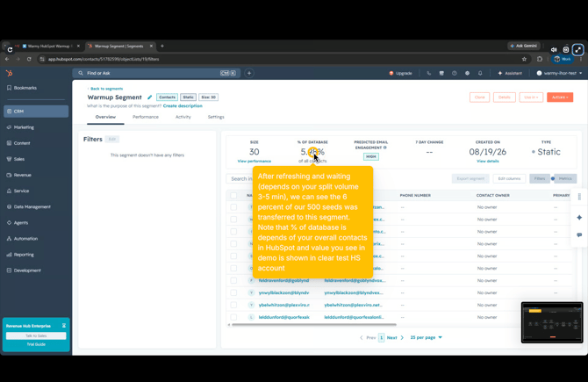The image size is (588, 382).
Task: Open Automation in the sidebar
Action: click(36, 239)
